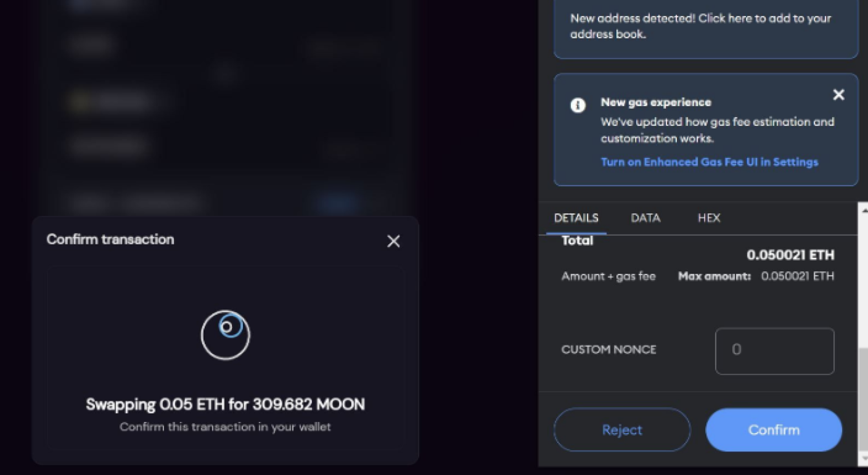Close the Confirm transaction dialog
The width and height of the screenshot is (868, 475).
pos(393,241)
